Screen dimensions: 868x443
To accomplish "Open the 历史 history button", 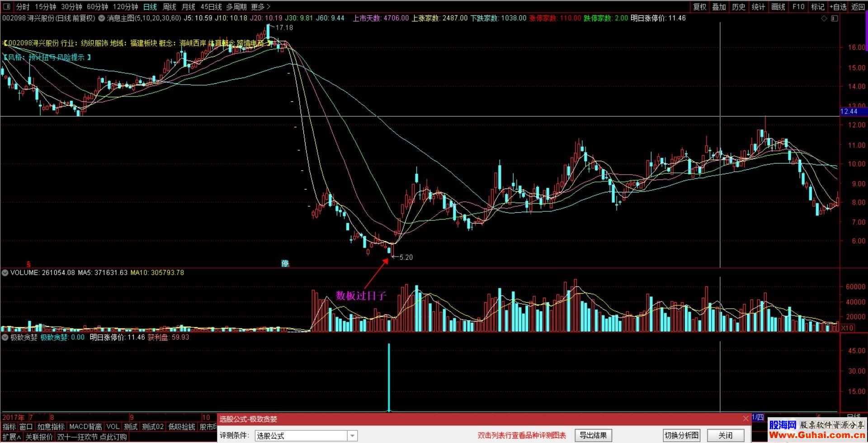I will (x=739, y=7).
